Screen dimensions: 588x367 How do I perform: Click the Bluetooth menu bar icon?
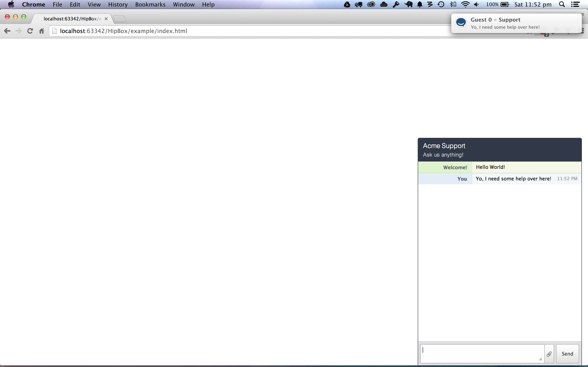(453, 4)
